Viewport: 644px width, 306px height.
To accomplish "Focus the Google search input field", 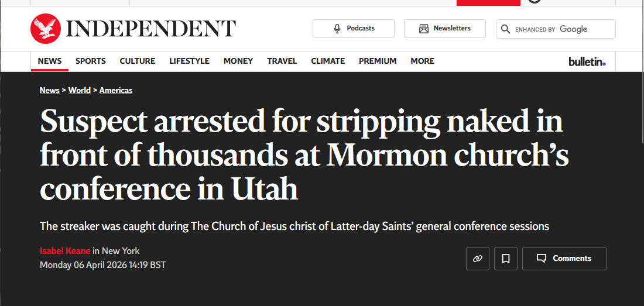I will [x=562, y=29].
